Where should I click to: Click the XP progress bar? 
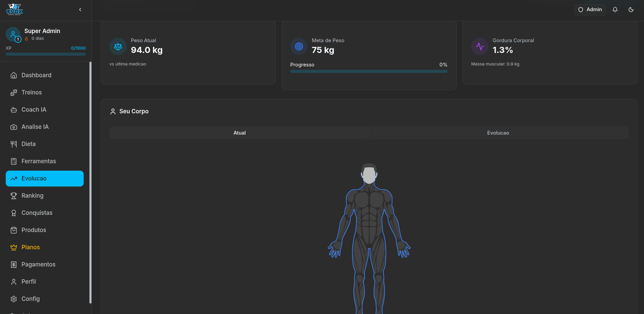pos(46,54)
